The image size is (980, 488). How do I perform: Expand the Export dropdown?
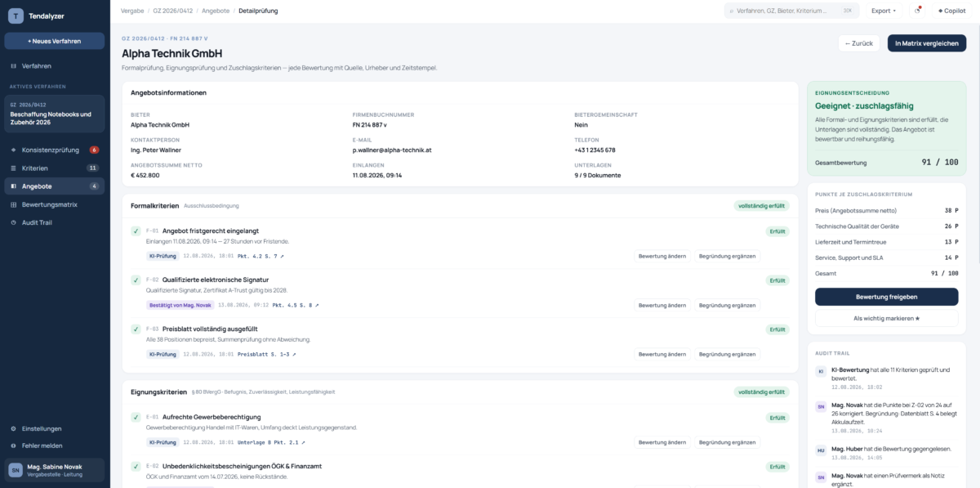884,11
